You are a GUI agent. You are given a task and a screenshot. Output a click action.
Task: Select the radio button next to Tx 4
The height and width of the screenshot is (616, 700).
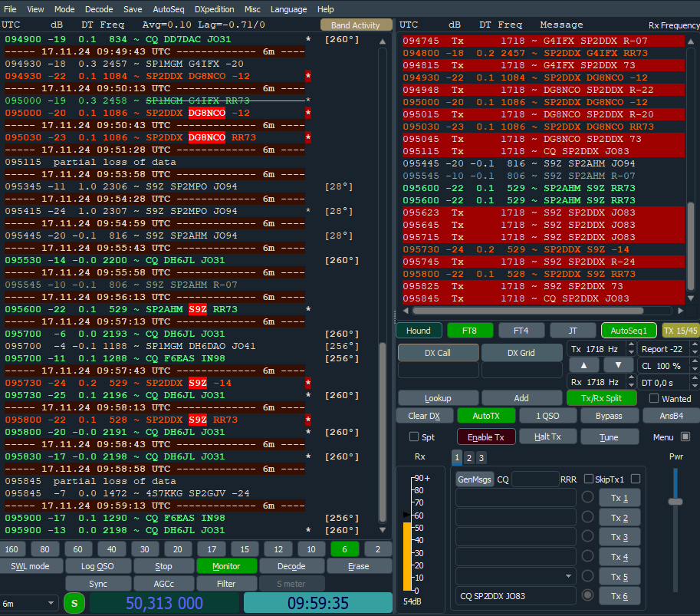pos(587,556)
